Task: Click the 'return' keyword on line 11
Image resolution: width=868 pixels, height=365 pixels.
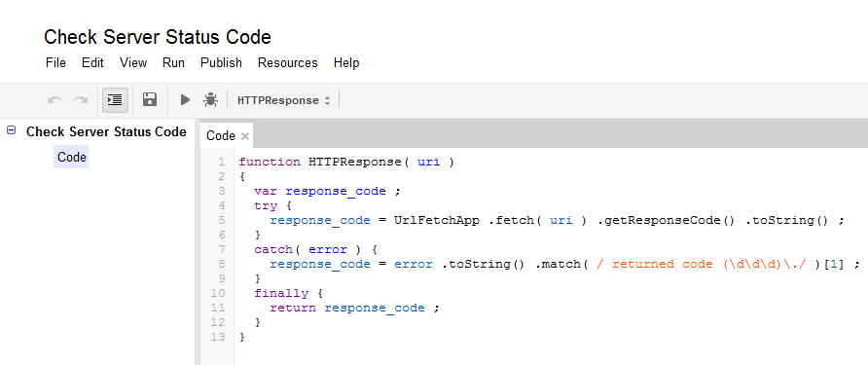Action: pyautogui.click(x=293, y=308)
